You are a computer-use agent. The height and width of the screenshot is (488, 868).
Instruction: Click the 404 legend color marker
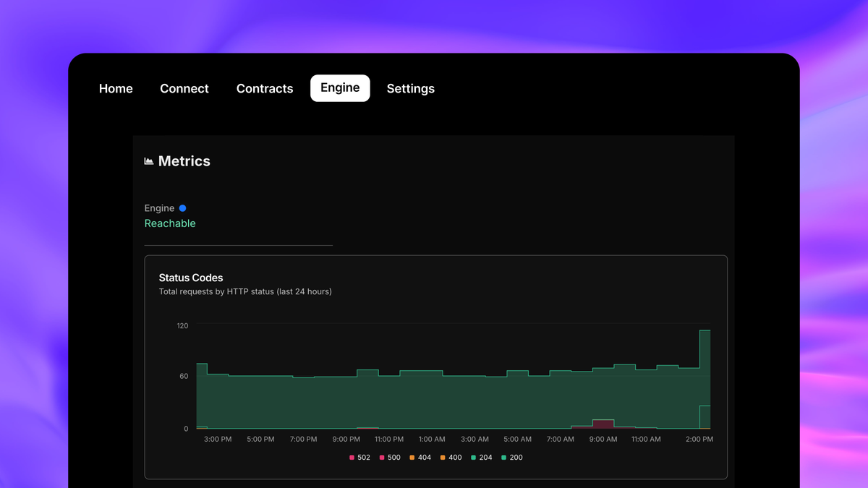412,457
